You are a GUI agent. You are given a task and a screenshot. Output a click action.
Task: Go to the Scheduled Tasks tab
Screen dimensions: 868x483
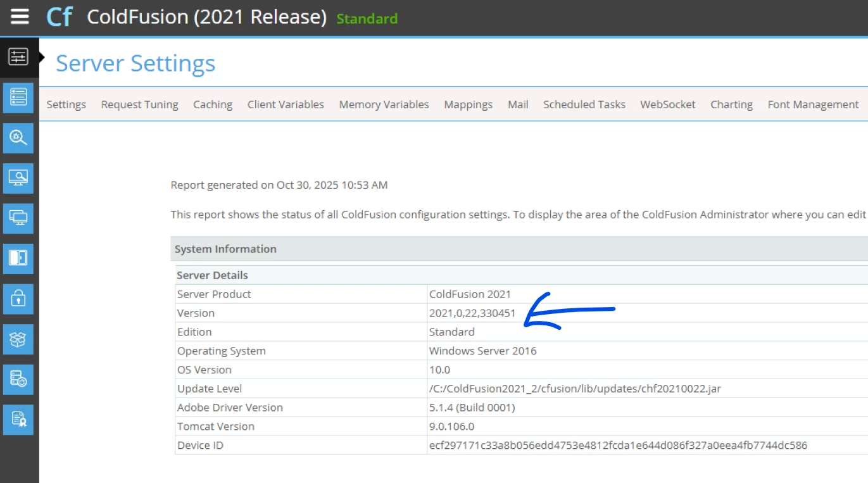tap(584, 104)
